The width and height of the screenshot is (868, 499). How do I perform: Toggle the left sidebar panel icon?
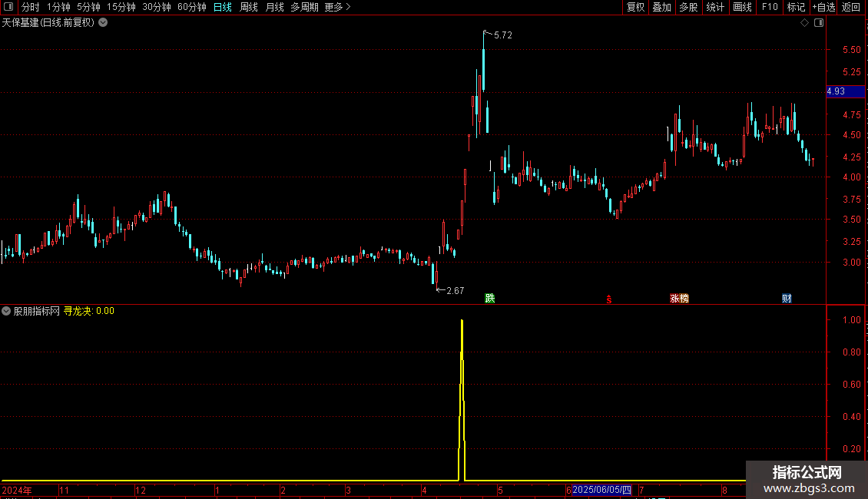(x=8, y=7)
